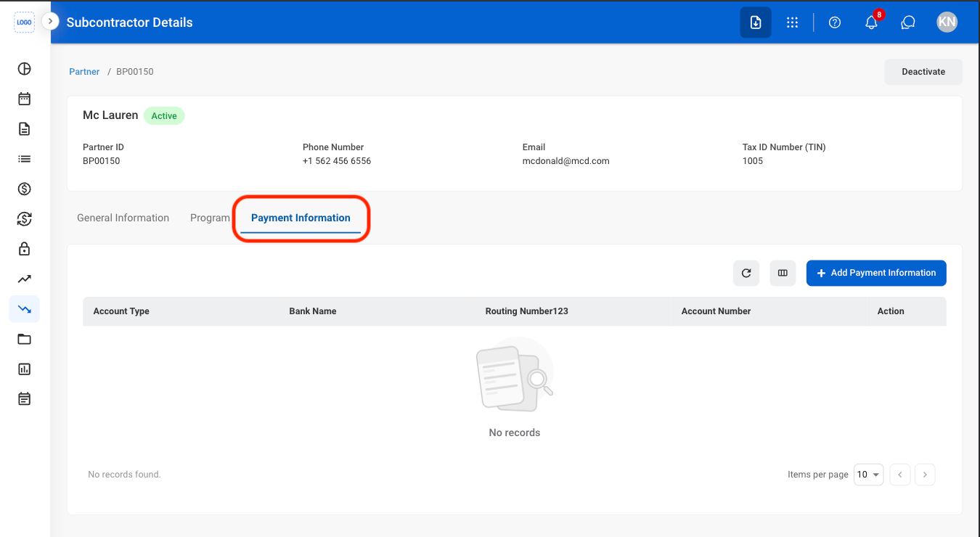Open the column settings icon

(783, 273)
